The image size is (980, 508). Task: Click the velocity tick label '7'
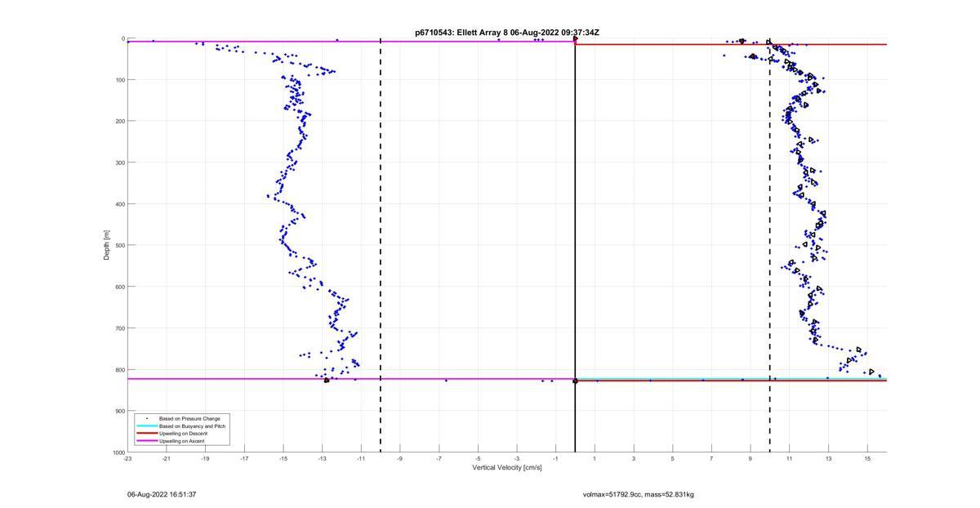point(711,459)
